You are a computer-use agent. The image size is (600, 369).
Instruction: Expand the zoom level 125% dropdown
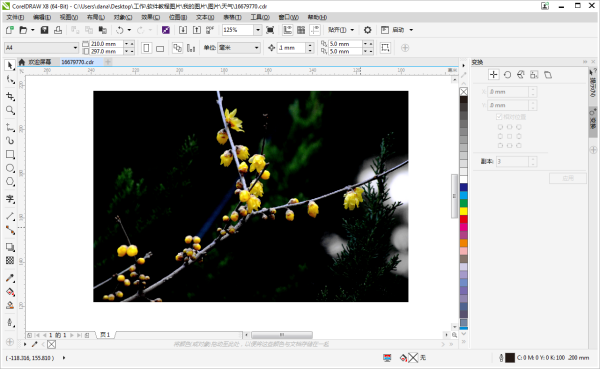[x=258, y=30]
